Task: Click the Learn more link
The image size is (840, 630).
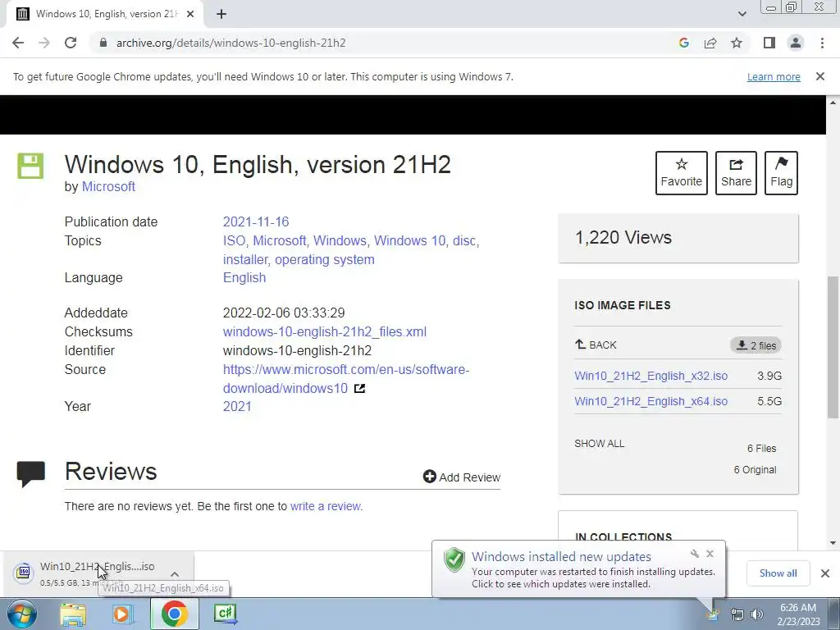Action: click(774, 76)
